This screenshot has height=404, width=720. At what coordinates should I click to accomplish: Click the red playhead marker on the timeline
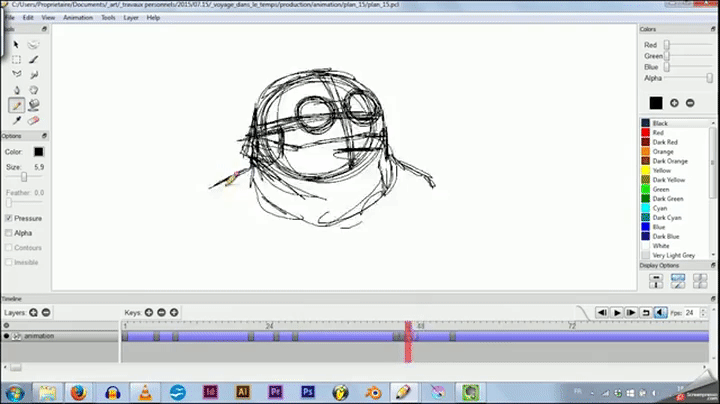click(x=408, y=342)
